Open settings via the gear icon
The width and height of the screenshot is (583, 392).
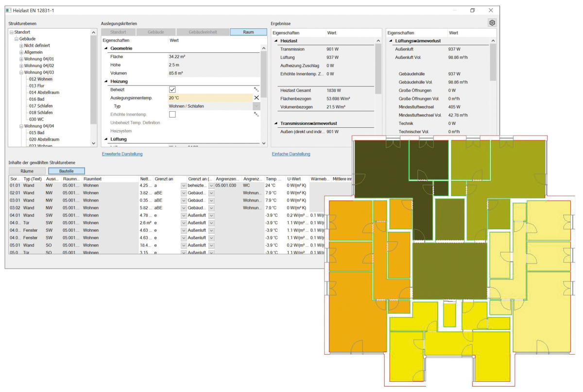pyautogui.click(x=492, y=23)
